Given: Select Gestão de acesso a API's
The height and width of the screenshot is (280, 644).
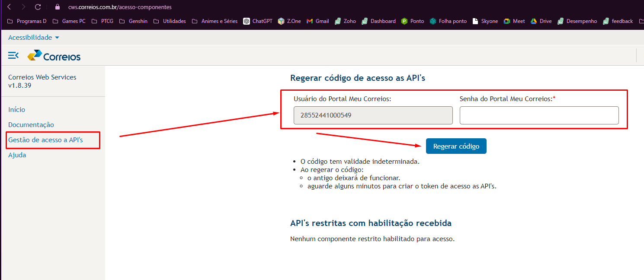Looking at the screenshot, I should point(45,140).
